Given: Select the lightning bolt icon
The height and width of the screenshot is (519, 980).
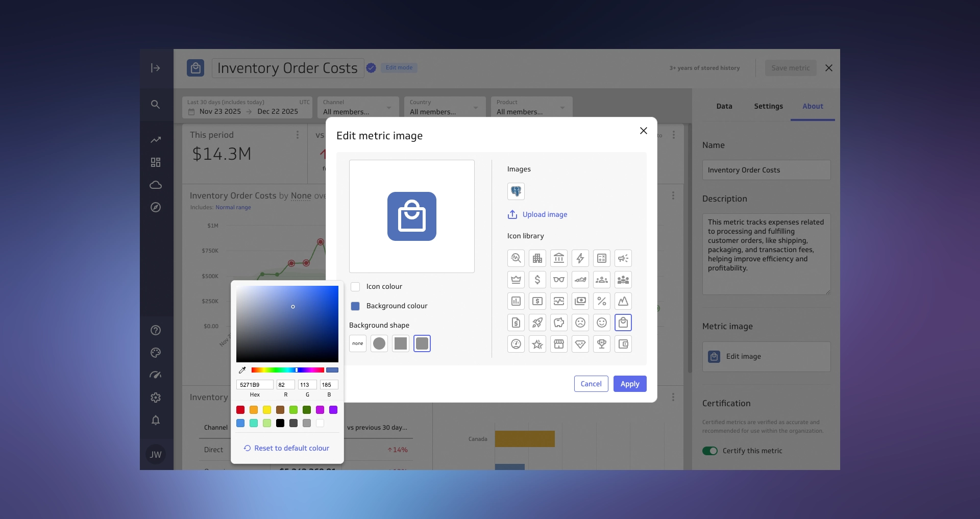Looking at the screenshot, I should coord(580,258).
